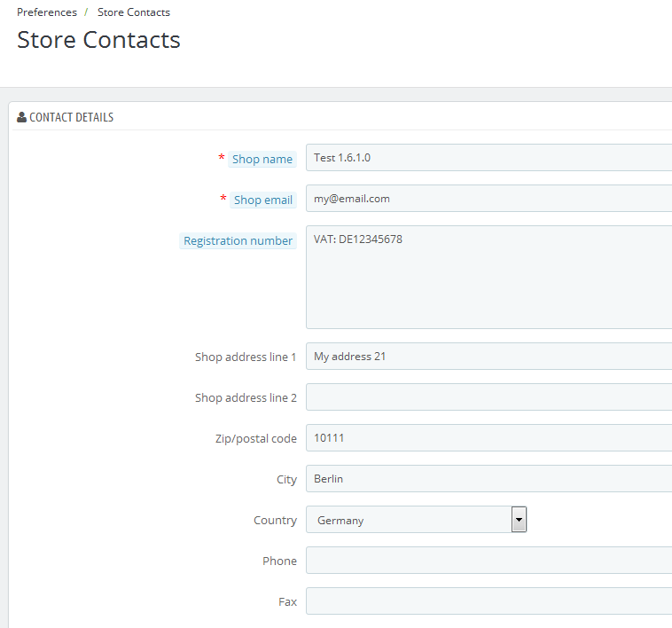Click the Registration number label

[238, 240]
